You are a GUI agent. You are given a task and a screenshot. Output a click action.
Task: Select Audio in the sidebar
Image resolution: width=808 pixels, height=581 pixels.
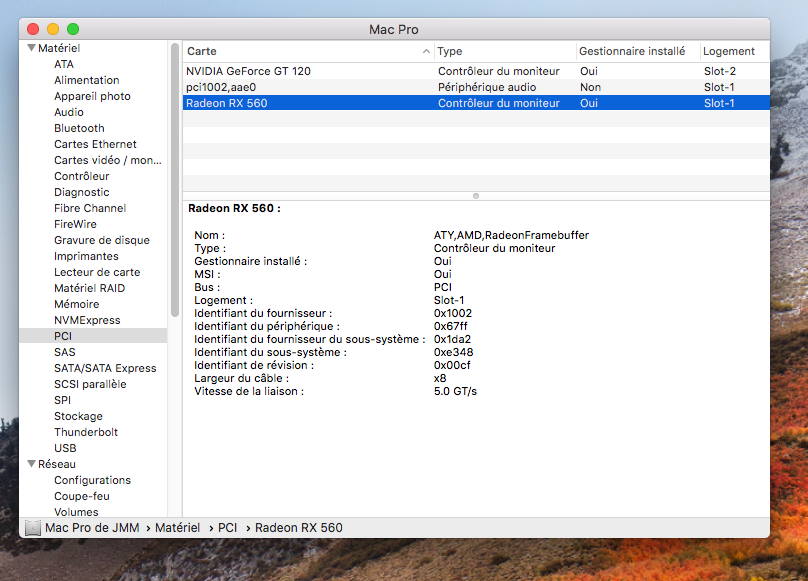coord(69,112)
